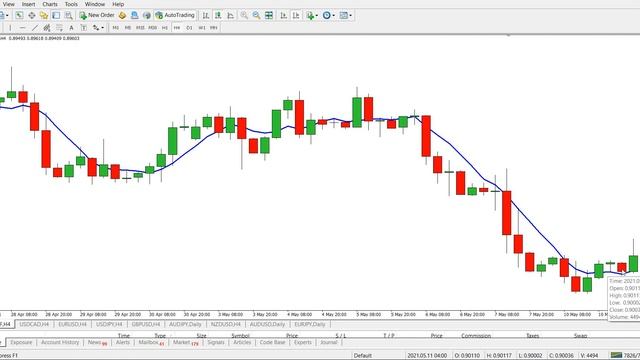This screenshot has width=640, height=360.
Task: Click the globe icon left of AutoTrading
Action: 147,16
